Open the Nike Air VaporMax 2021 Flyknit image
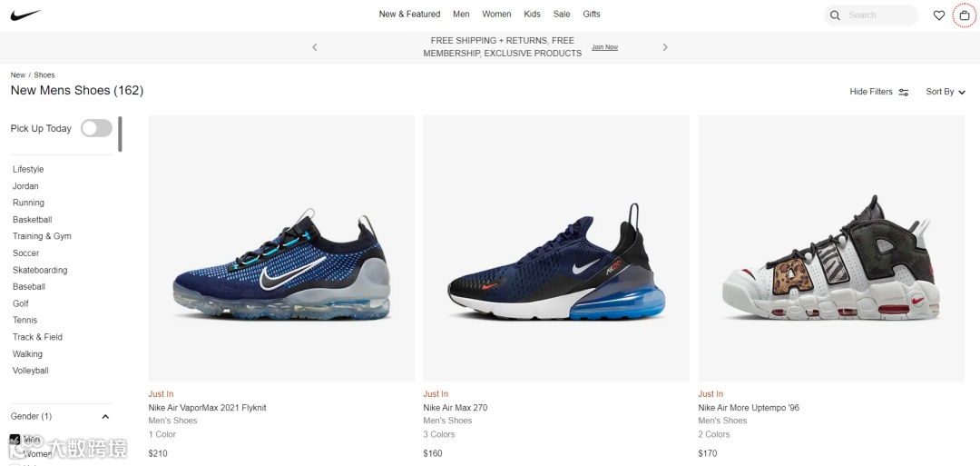 pyautogui.click(x=281, y=248)
